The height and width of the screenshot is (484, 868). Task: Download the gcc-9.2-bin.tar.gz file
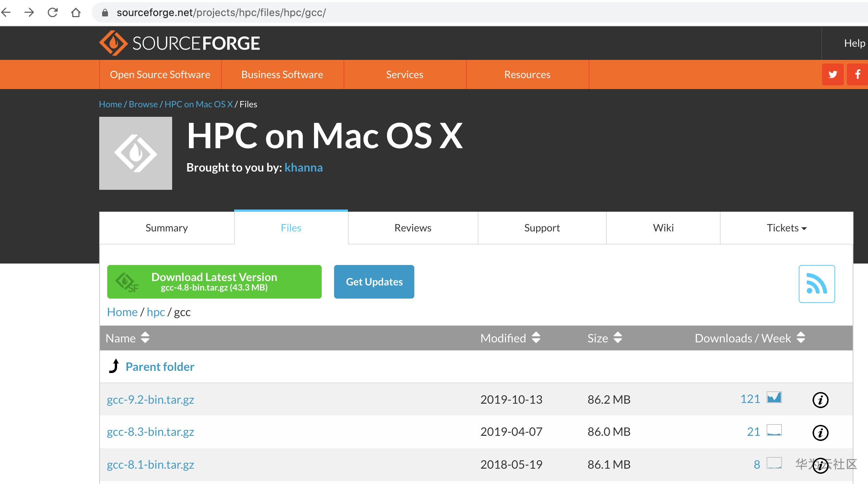(x=150, y=400)
